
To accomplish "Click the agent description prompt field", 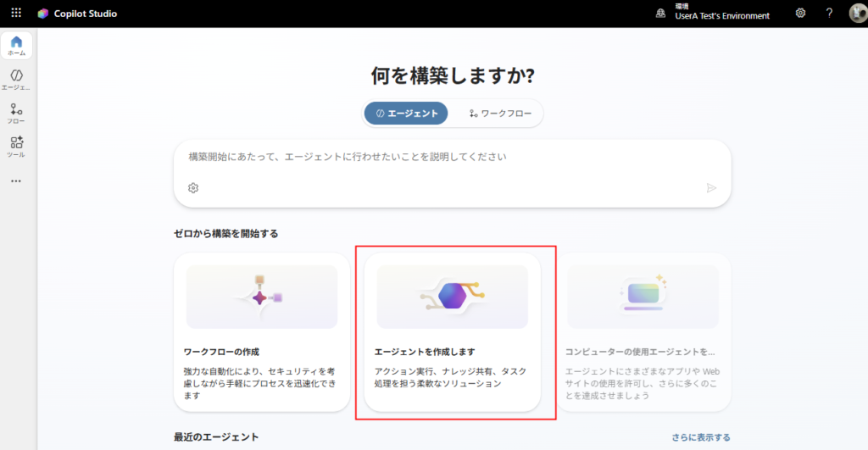I will click(441, 157).
